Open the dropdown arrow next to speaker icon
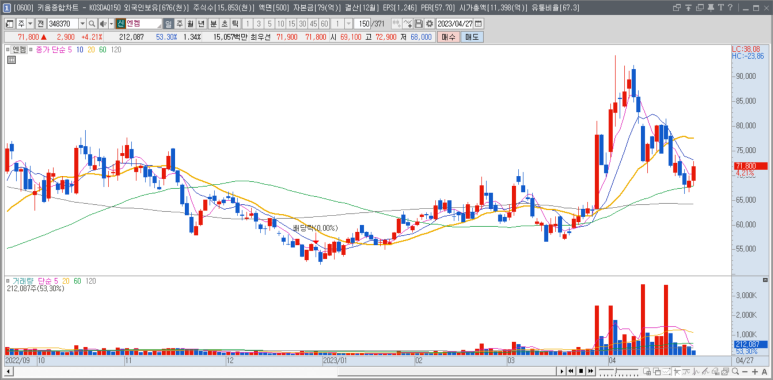 tap(111, 24)
